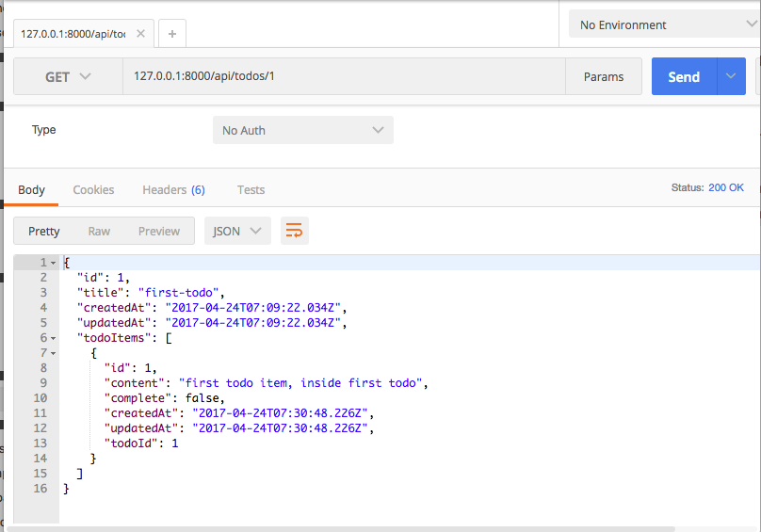The image size is (761, 532).
Task: Click the "todoId" key on line 13
Action: [x=131, y=443]
